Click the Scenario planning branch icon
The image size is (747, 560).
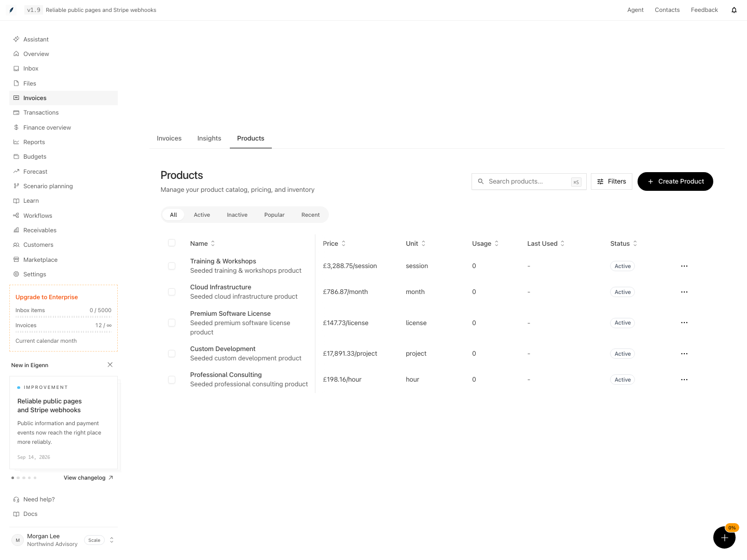pyautogui.click(x=16, y=186)
